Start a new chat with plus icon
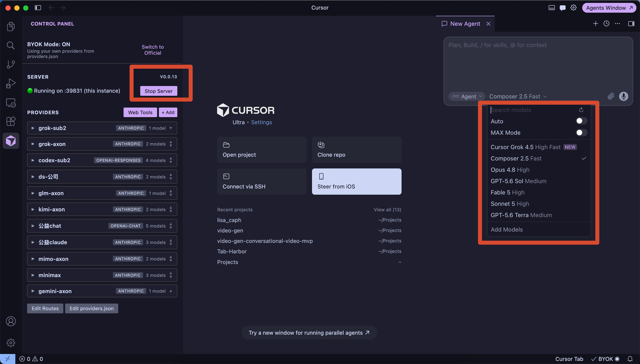The width and height of the screenshot is (640, 364). (x=596, y=24)
